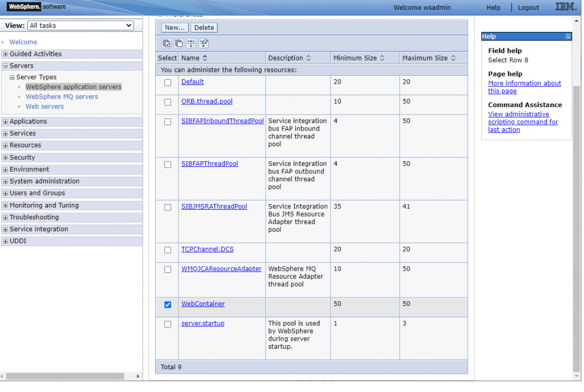Show the filter view icon
Image resolution: width=584 pixels, height=392 pixels.
pyautogui.click(x=191, y=43)
